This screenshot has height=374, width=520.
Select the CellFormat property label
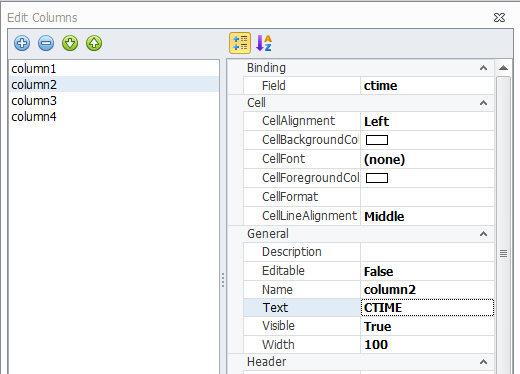(290, 197)
